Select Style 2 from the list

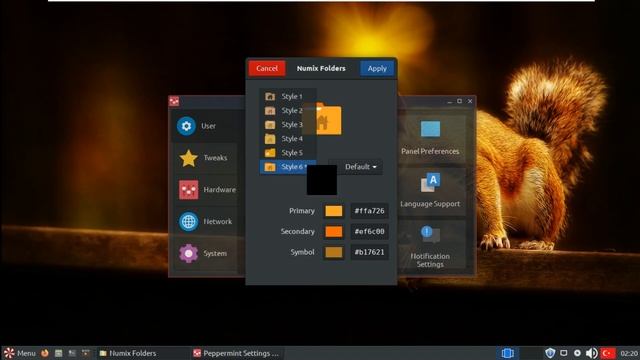pos(288,111)
